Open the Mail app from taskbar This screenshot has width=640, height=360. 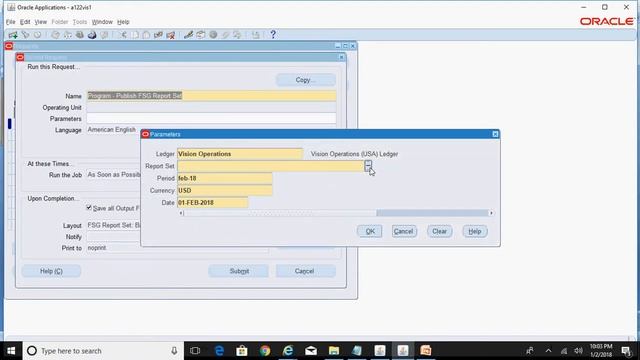(x=311, y=351)
